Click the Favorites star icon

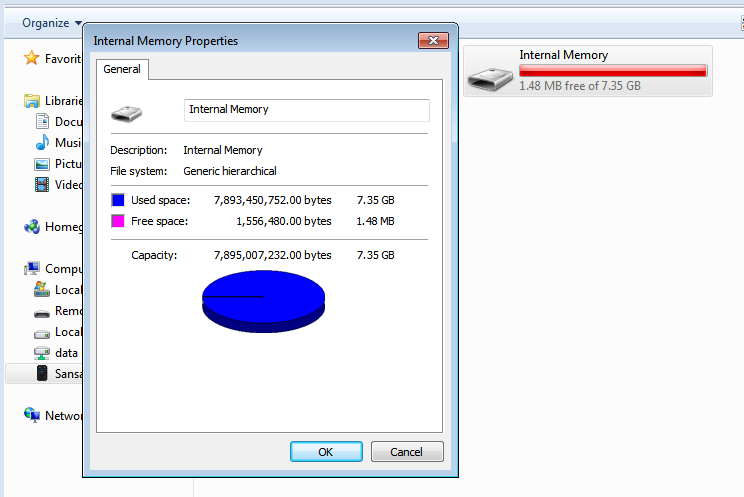(x=32, y=58)
